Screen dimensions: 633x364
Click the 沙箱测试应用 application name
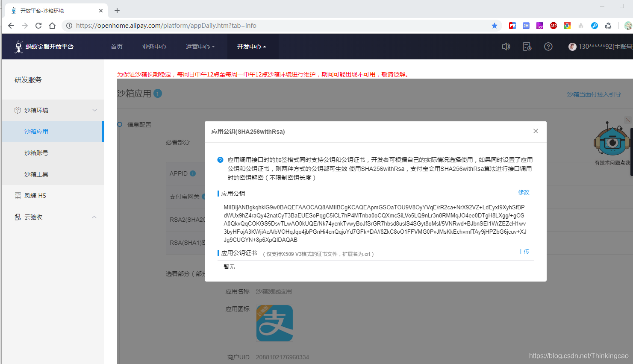[x=274, y=291]
